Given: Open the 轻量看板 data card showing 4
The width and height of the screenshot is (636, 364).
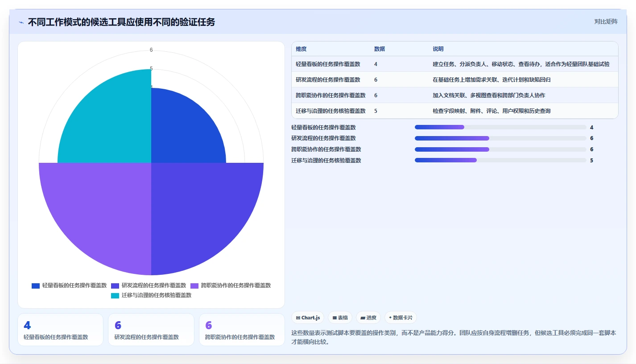Looking at the screenshot, I should 60,330.
